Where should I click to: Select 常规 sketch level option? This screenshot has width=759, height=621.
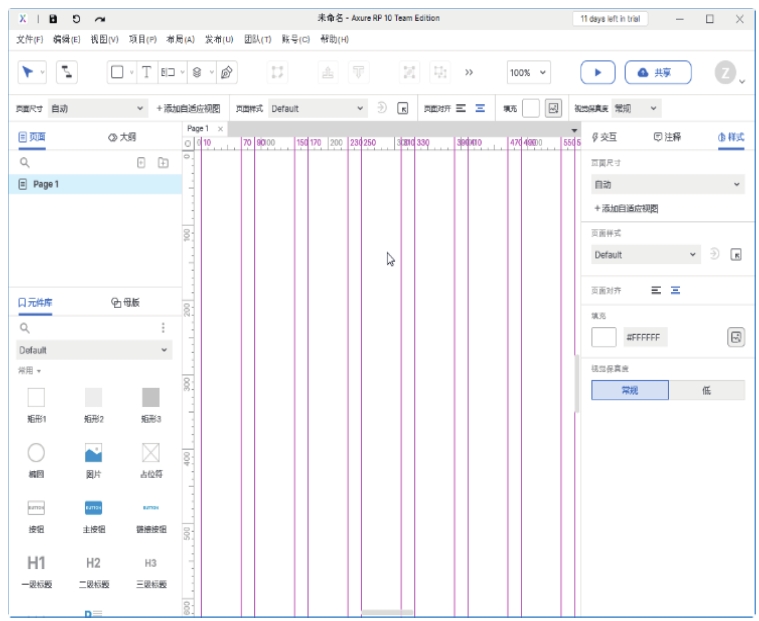[629, 390]
